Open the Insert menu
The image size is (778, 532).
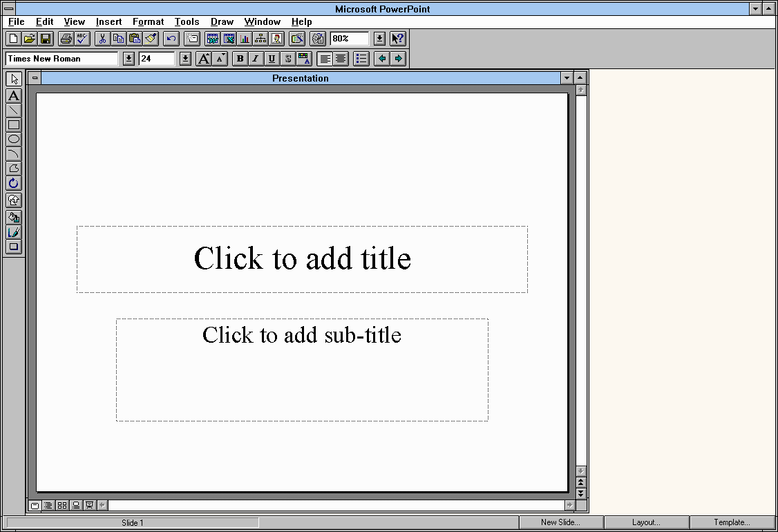tap(108, 22)
